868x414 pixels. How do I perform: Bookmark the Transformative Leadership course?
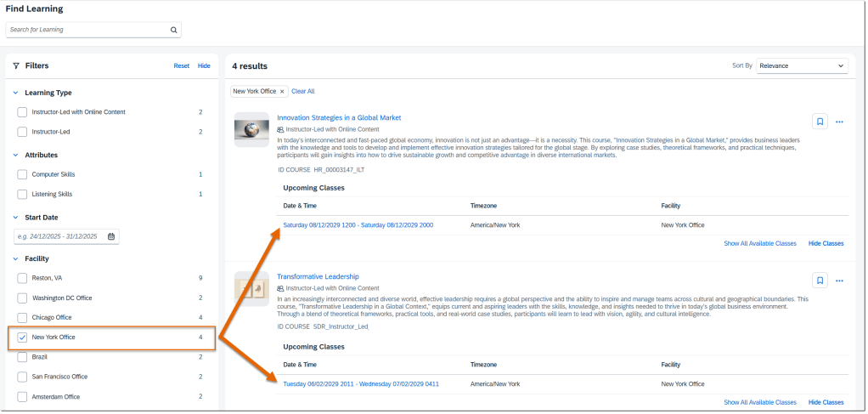[820, 281]
